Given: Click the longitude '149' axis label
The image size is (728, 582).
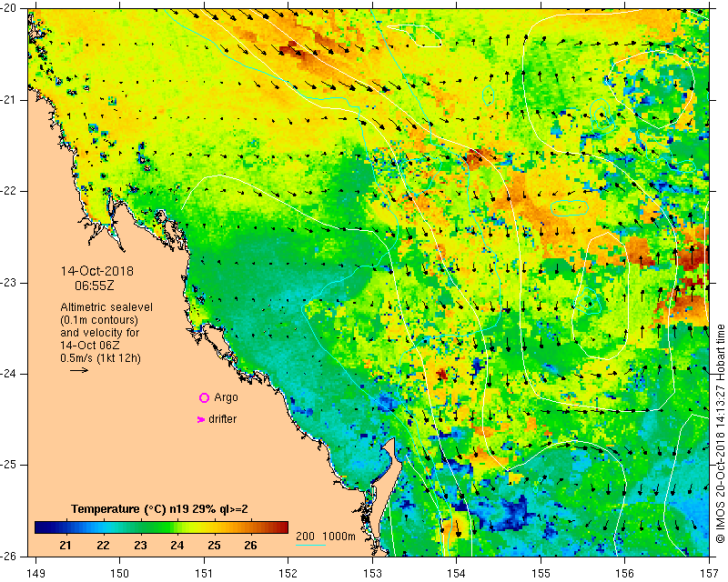Looking at the screenshot, I should [35, 573].
